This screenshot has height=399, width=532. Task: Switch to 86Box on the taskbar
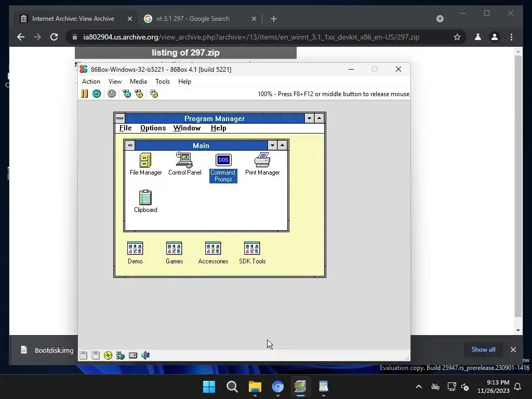(x=300, y=387)
